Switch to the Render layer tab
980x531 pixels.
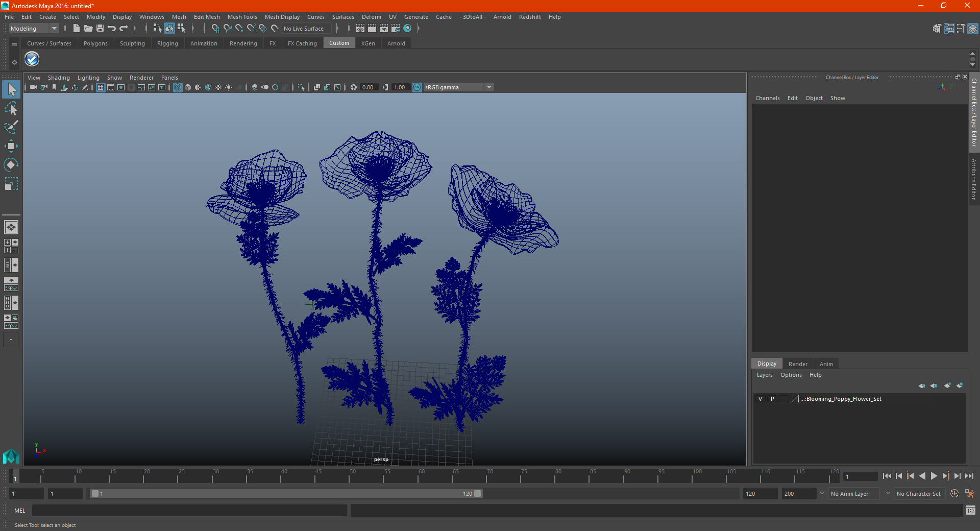tap(798, 364)
